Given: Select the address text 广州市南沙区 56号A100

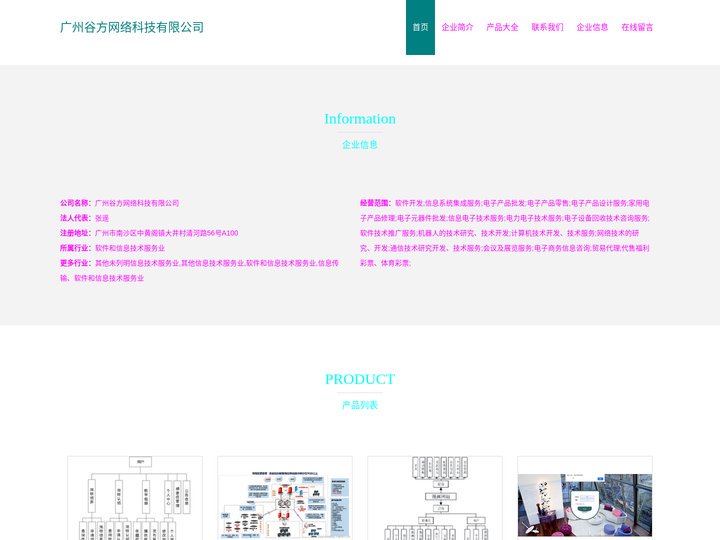Looking at the screenshot, I should point(167,233).
